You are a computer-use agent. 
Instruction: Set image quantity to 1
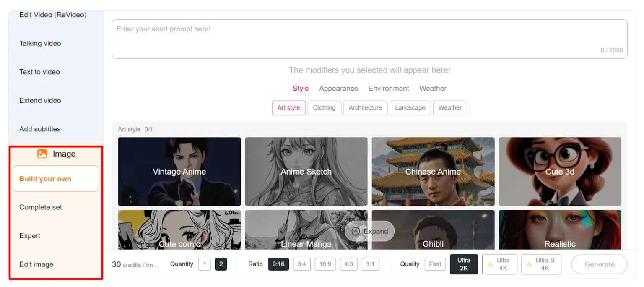click(205, 264)
